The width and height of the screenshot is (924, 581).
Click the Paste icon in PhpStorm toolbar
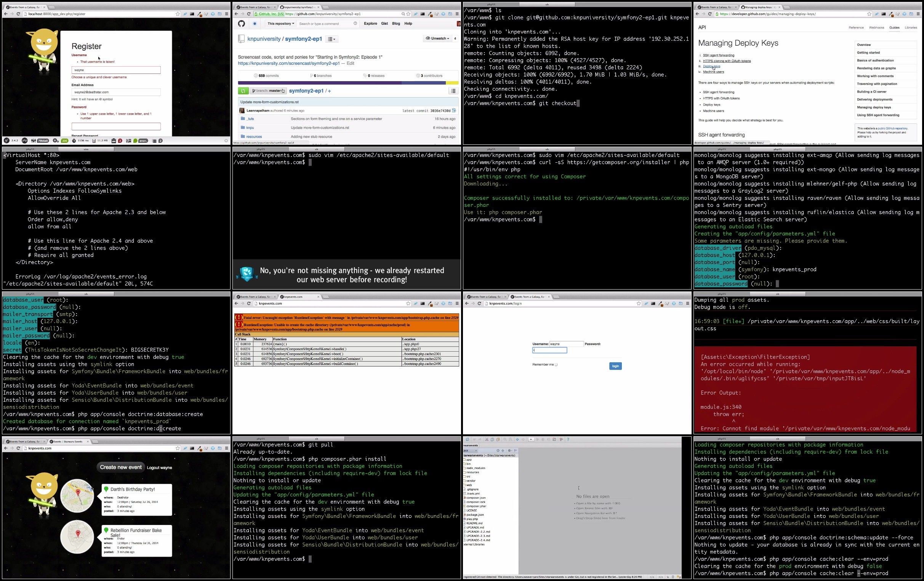click(x=498, y=439)
